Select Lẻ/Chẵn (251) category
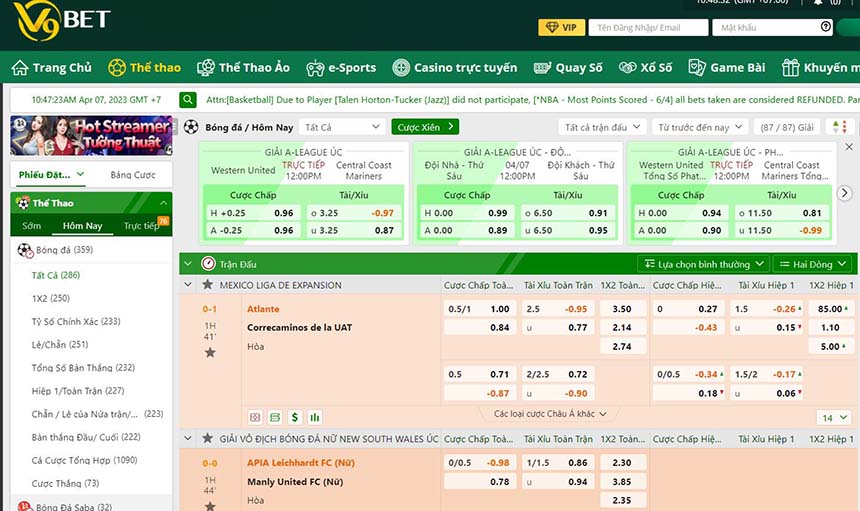 pyautogui.click(x=60, y=344)
